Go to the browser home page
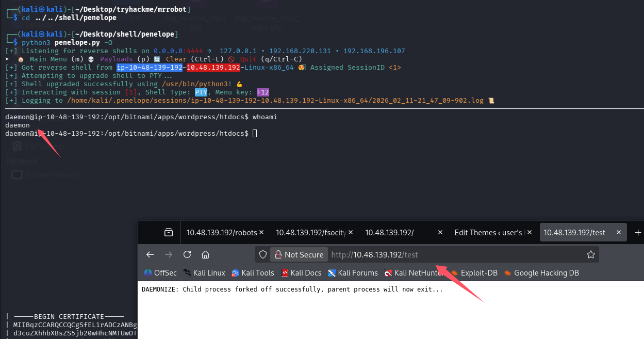This screenshot has width=644, height=339. tap(205, 254)
